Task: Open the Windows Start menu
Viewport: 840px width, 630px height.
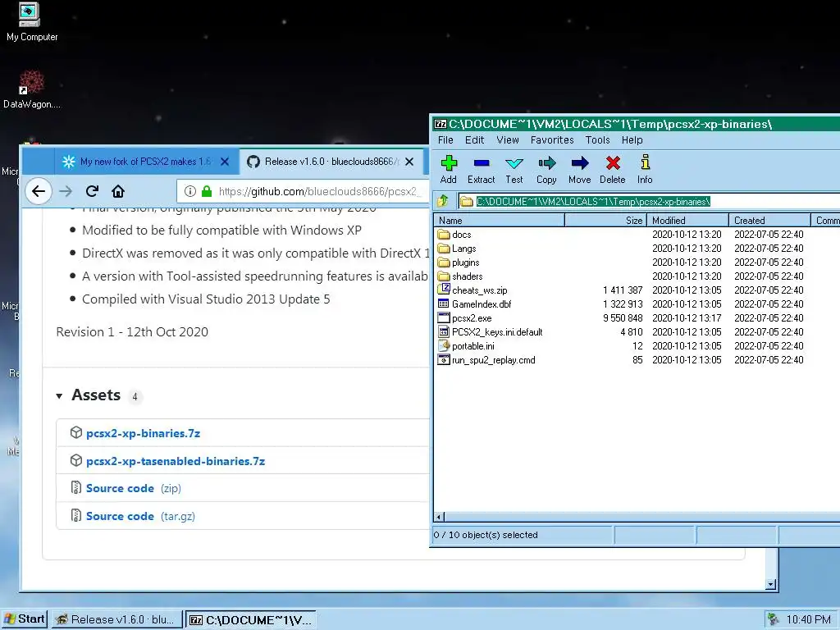Action: click(x=25, y=619)
